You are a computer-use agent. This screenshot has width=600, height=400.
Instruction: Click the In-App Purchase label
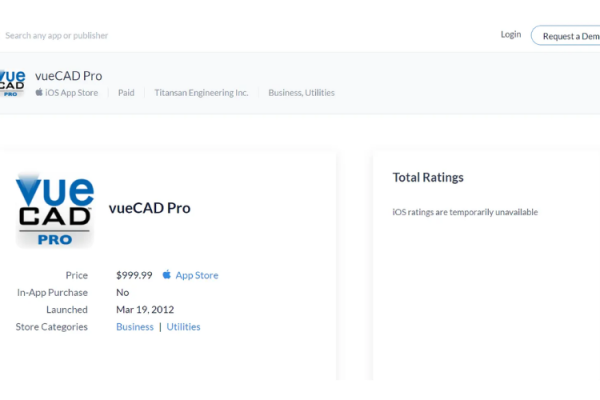52,293
